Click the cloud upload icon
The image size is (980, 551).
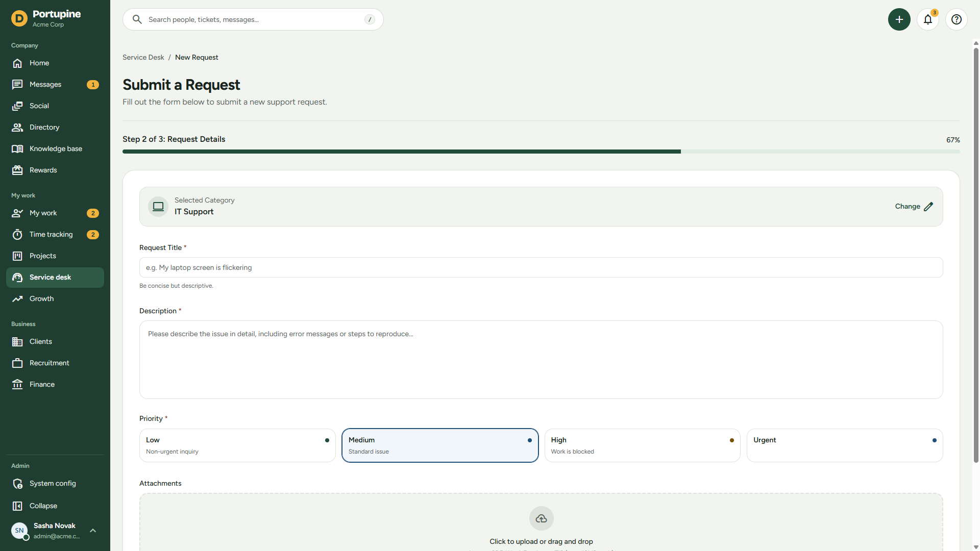click(x=542, y=518)
